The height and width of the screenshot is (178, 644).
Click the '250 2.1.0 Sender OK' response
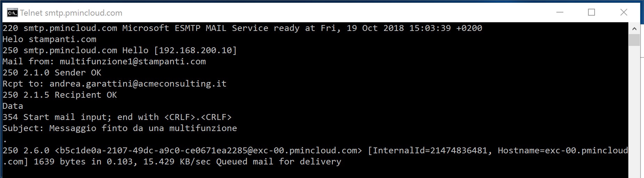click(52, 73)
